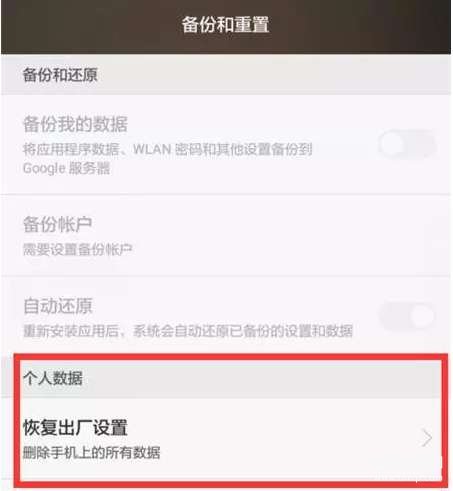Viewport: 453px width, 491px height.
Task: Open the 备份我的数据 option label
Action: [x=75, y=124]
